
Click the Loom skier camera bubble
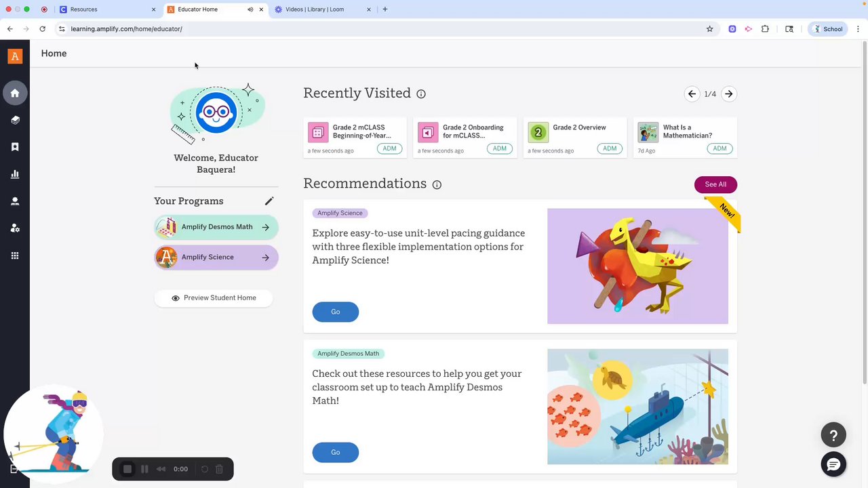pos(54,434)
